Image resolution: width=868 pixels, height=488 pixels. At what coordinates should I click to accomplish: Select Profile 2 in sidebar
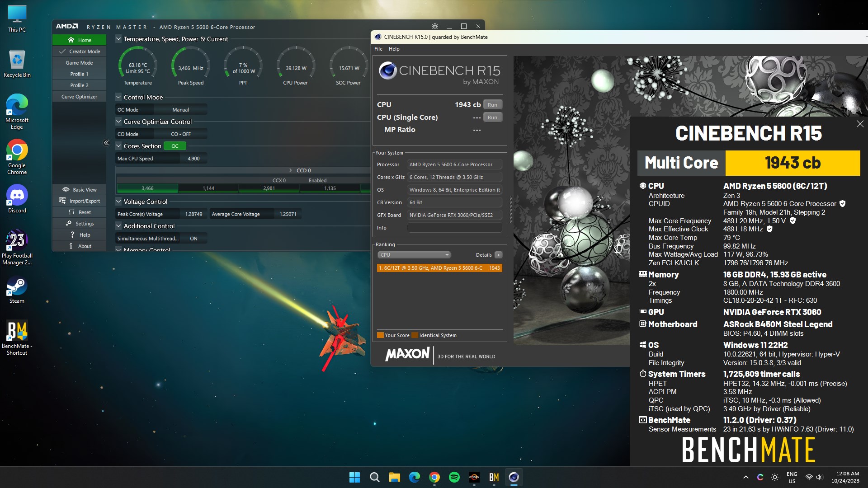[79, 85]
